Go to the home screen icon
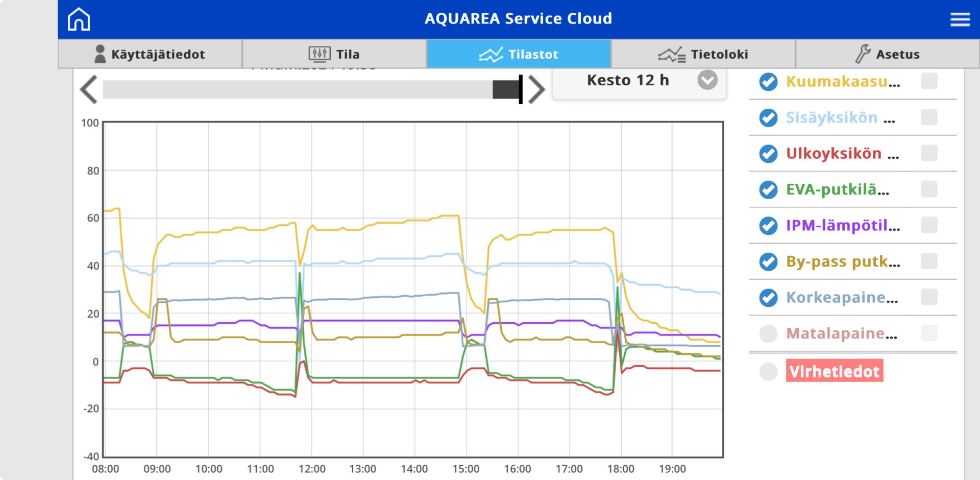This screenshot has height=480, width=980. [79, 19]
